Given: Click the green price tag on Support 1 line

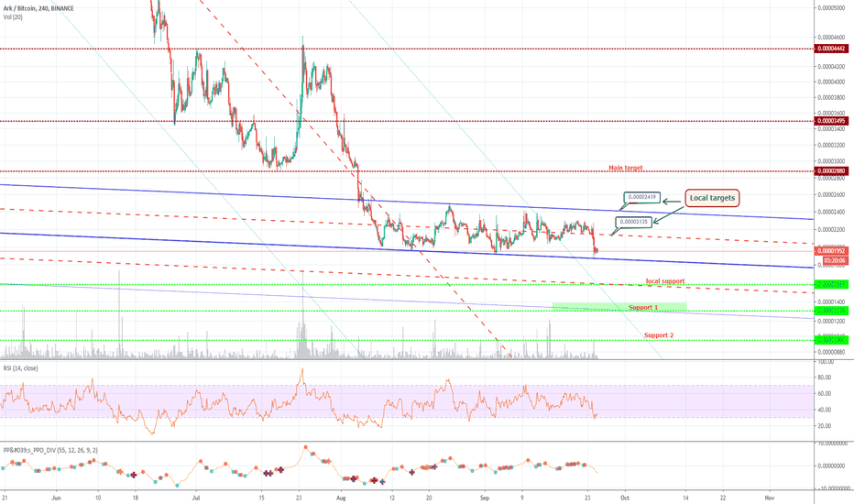Looking at the screenshot, I should point(831,311).
